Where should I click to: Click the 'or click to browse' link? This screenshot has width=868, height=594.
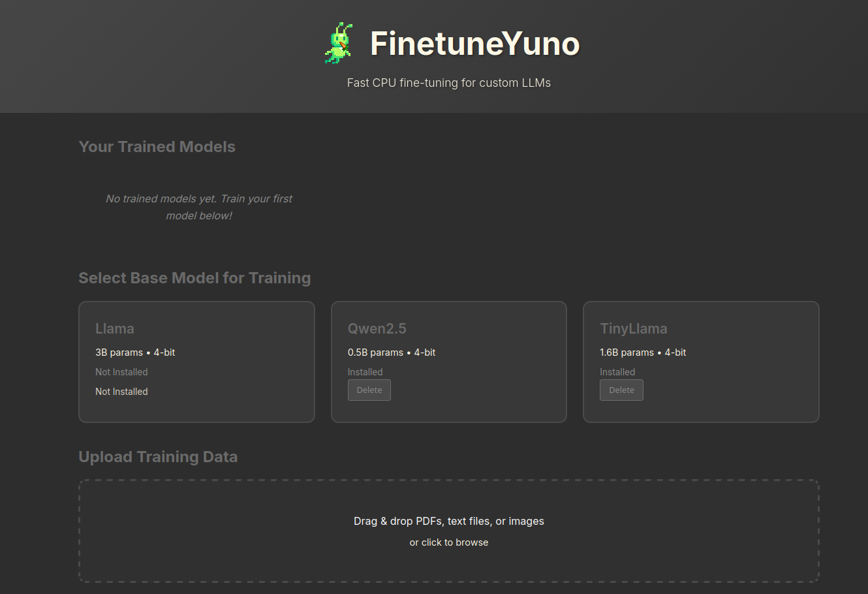click(448, 542)
